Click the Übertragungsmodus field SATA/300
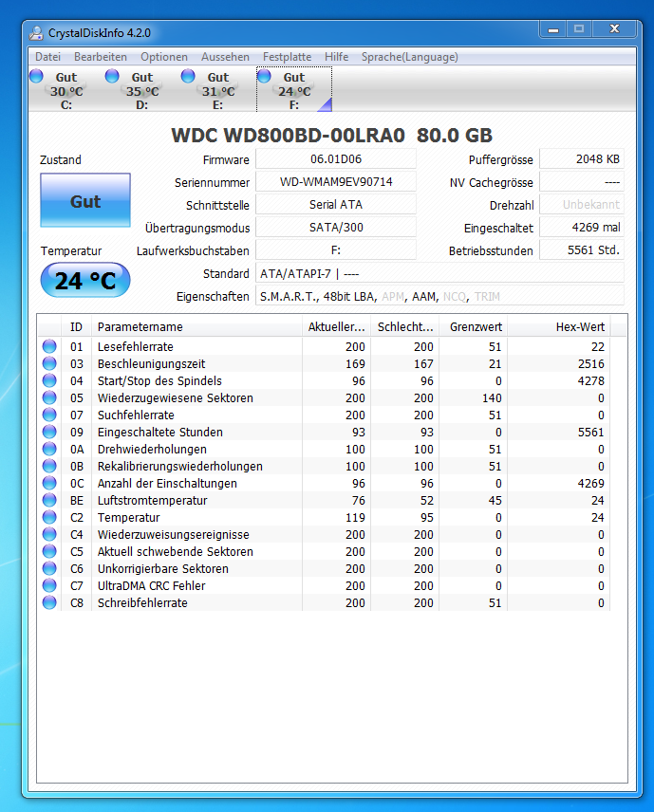 [x=336, y=228]
